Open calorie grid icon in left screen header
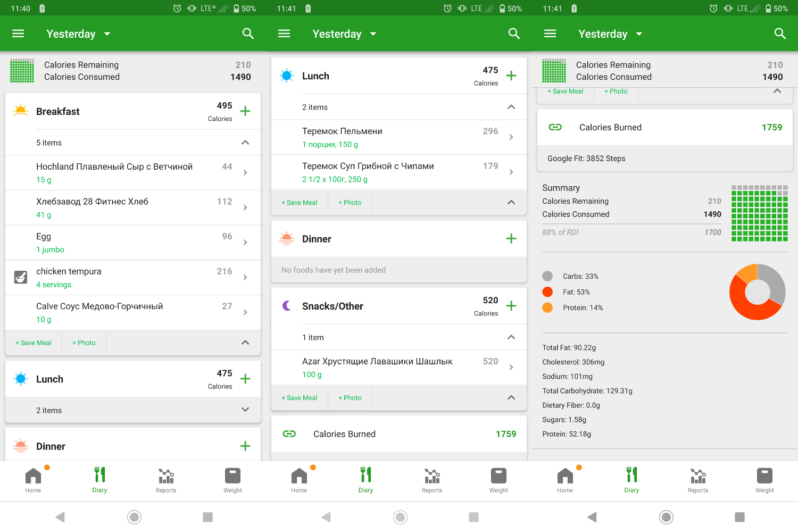 [x=22, y=71]
